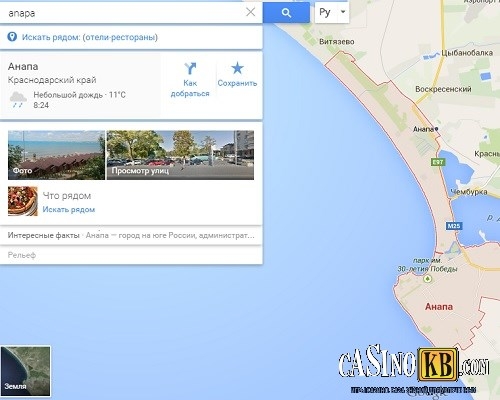Click the blue search magnifier button

click(x=286, y=13)
